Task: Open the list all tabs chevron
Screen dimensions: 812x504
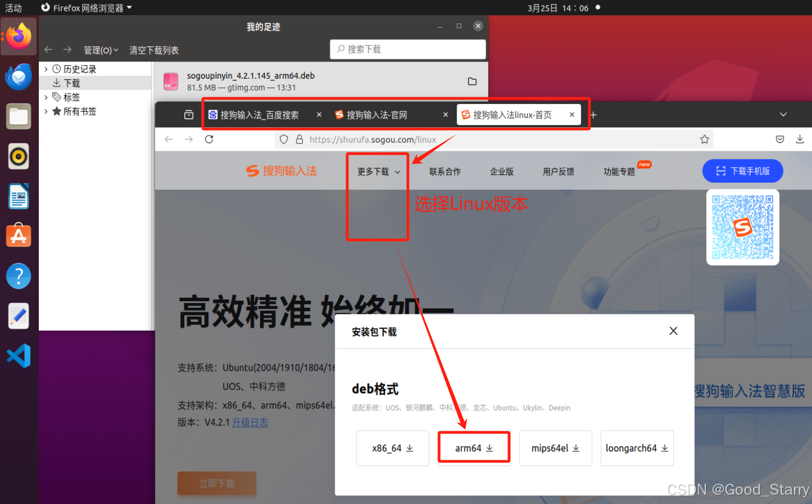Action: click(783, 115)
